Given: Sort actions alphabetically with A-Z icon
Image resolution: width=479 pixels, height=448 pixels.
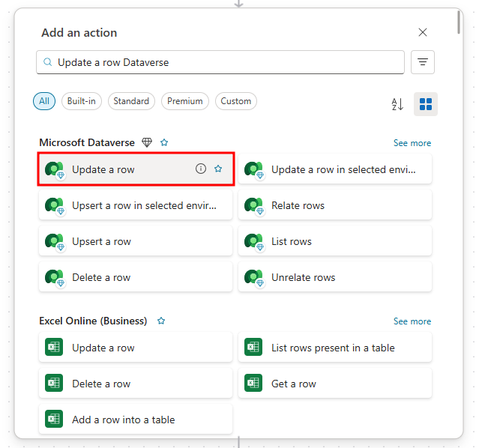Looking at the screenshot, I should (397, 104).
